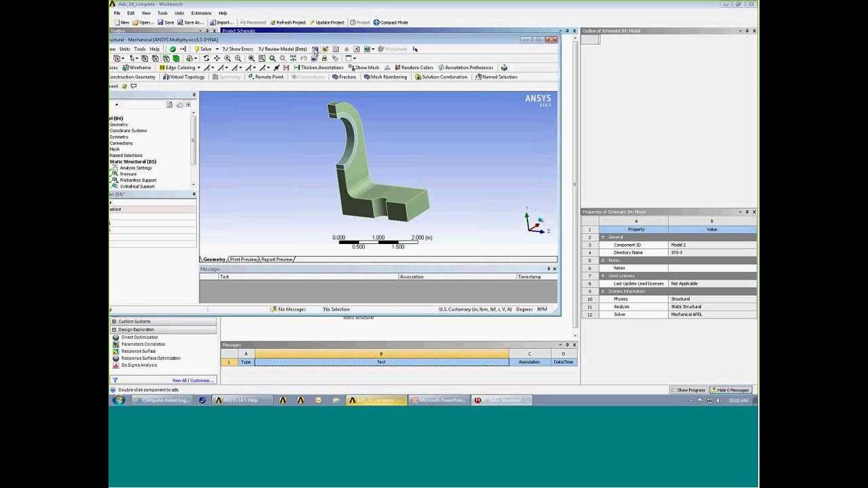Toggle Compact Mode in Workbench
Screen dimensions: 868x488
click(391, 22)
